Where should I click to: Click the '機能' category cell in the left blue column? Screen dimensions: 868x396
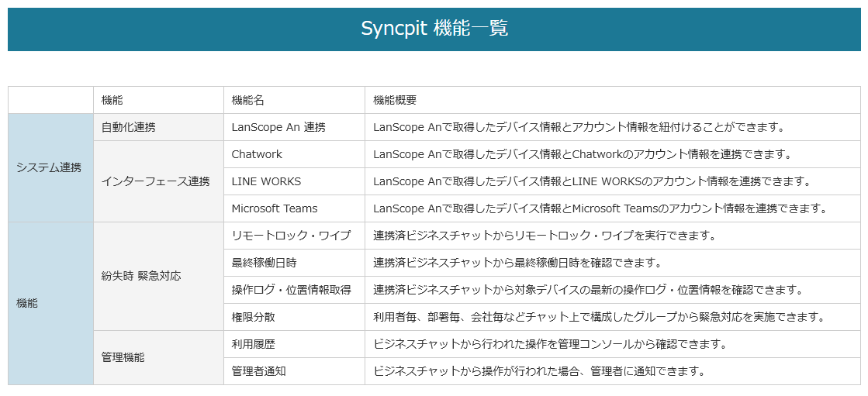point(50,303)
